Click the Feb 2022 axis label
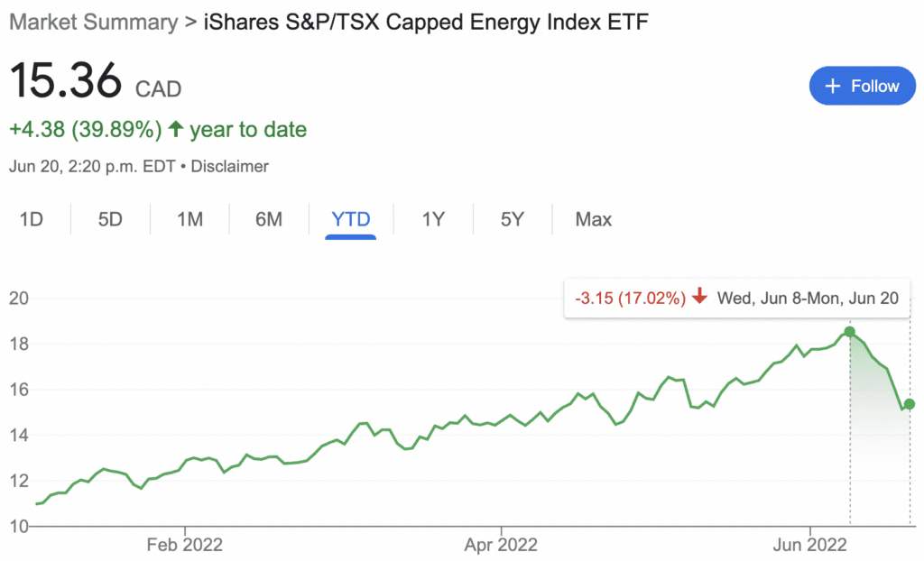 pos(185,545)
